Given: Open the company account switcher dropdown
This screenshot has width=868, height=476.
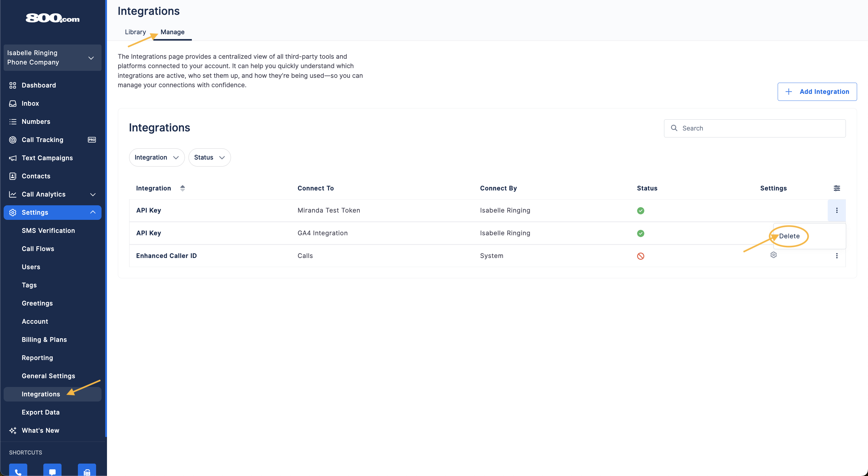Looking at the screenshot, I should coord(52,58).
